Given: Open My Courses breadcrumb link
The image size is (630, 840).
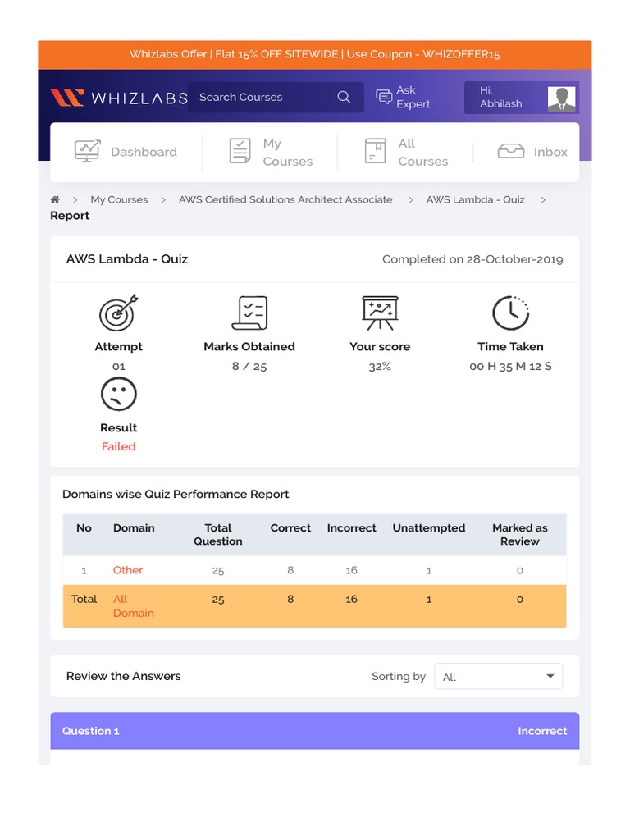Looking at the screenshot, I should click(119, 200).
